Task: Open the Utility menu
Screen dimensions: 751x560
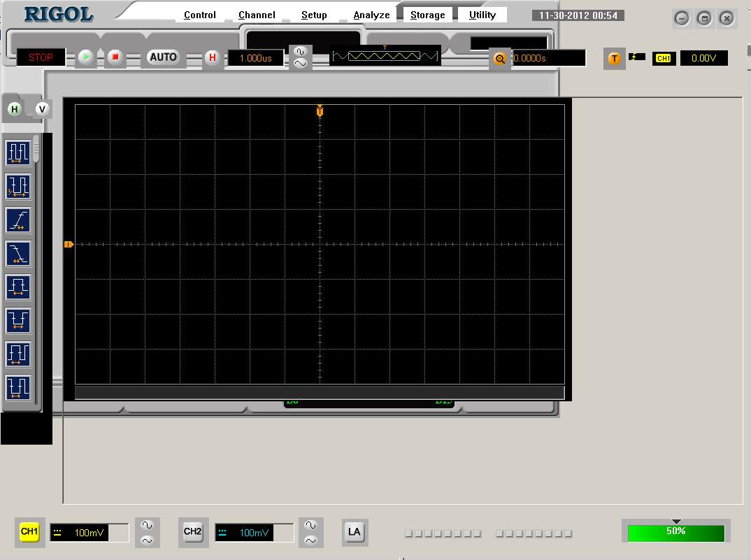Action: tap(482, 14)
